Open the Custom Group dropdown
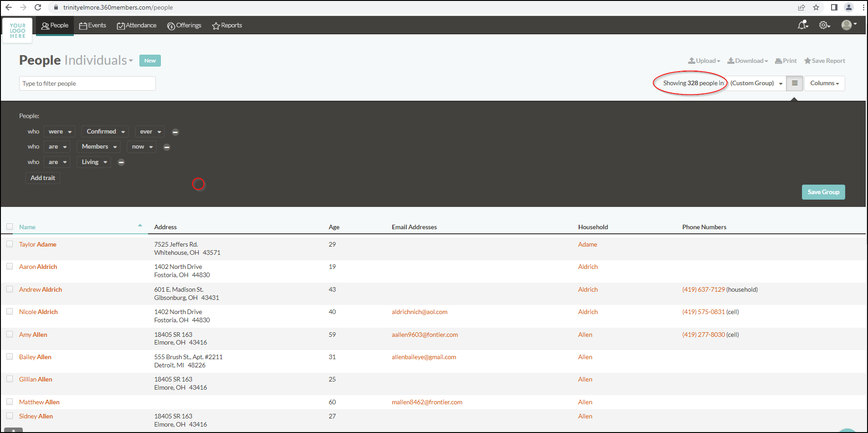This screenshot has width=868, height=433. (x=756, y=83)
